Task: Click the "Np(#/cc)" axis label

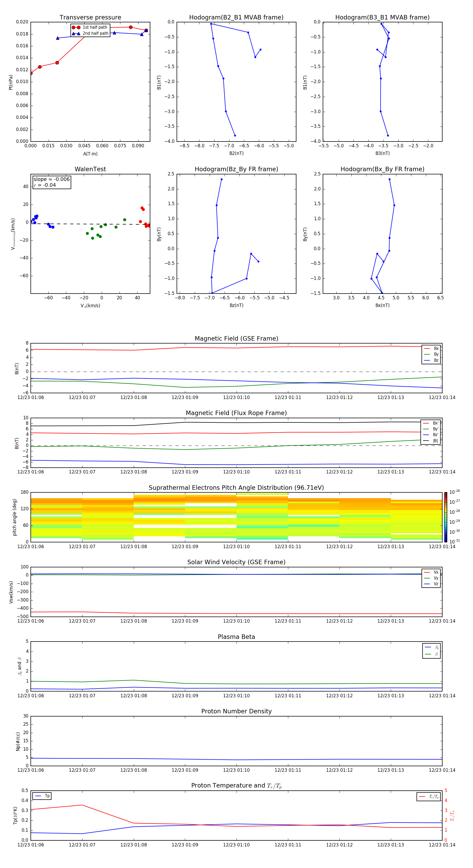Action: [x=18, y=741]
